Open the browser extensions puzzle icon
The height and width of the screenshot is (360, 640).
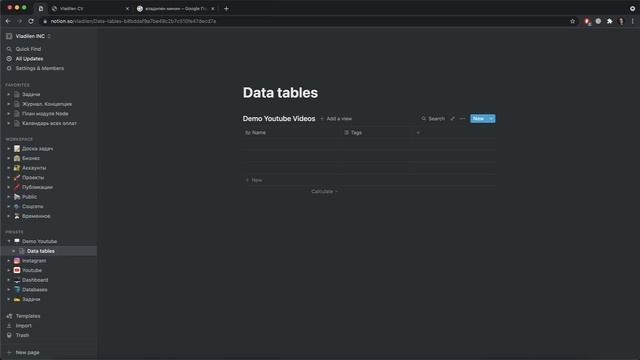tap(609, 21)
